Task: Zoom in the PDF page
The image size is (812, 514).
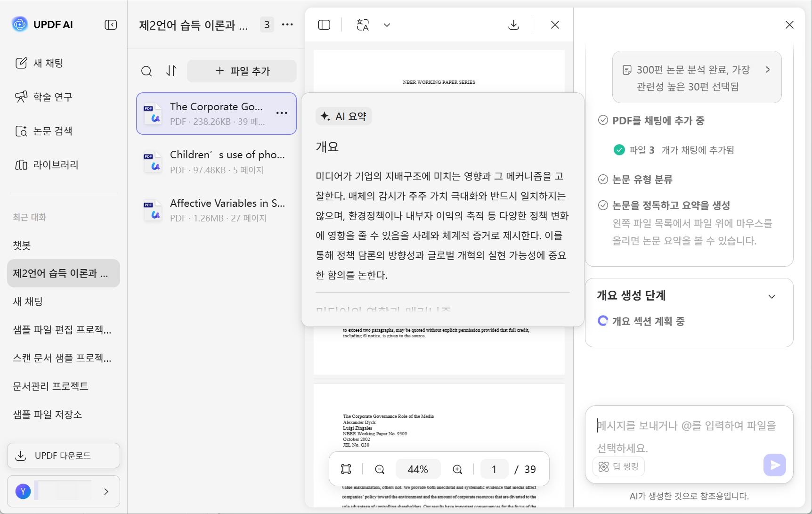Action: coord(457,469)
